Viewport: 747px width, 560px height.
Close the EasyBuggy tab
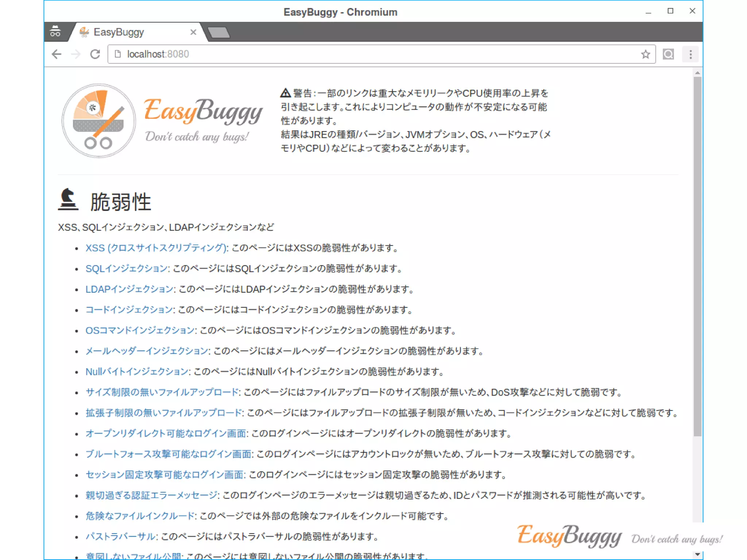point(193,32)
